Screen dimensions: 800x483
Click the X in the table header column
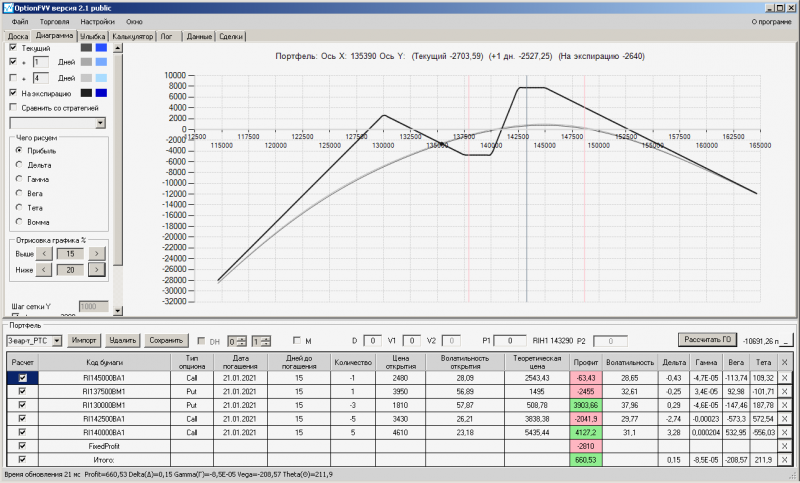coord(784,362)
